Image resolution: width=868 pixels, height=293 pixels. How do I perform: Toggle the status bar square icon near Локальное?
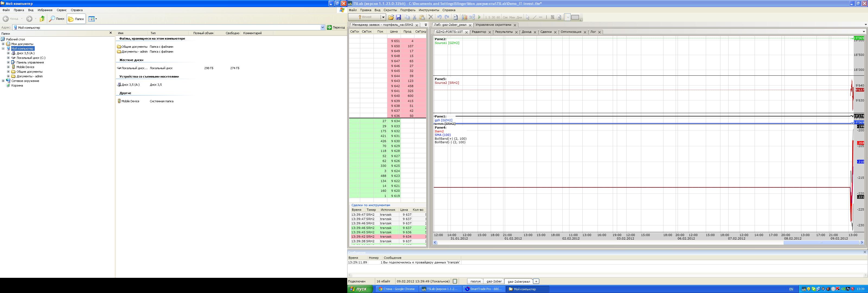455,281
